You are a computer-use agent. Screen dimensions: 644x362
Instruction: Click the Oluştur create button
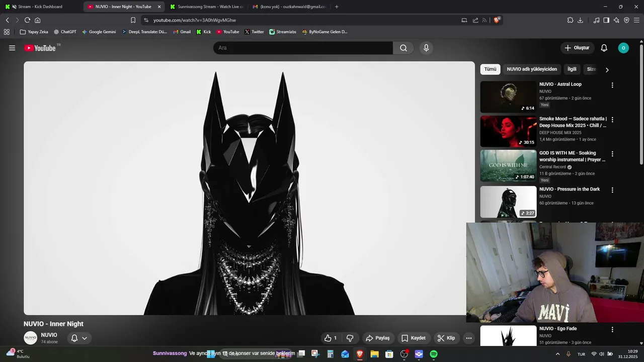577,48
